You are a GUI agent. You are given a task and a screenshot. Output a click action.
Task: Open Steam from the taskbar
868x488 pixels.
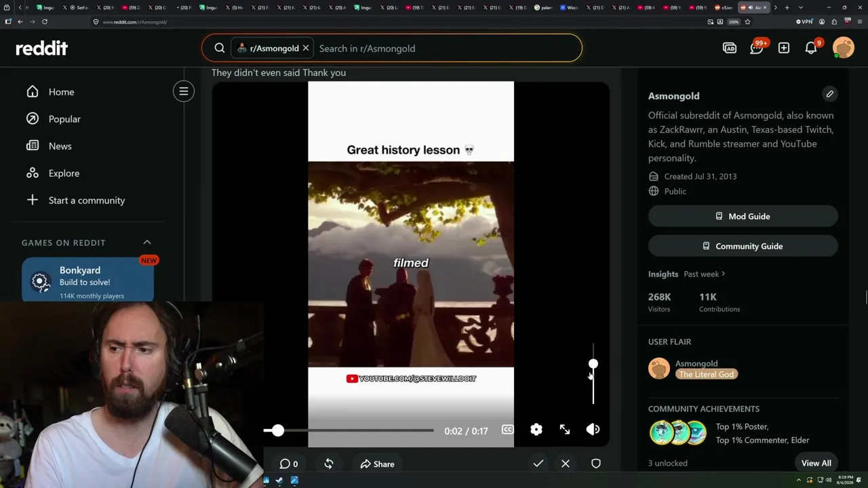[x=279, y=481]
